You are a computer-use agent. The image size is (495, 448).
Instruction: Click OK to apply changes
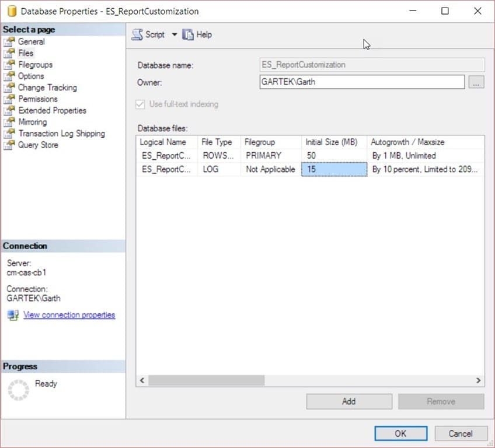[x=401, y=433]
